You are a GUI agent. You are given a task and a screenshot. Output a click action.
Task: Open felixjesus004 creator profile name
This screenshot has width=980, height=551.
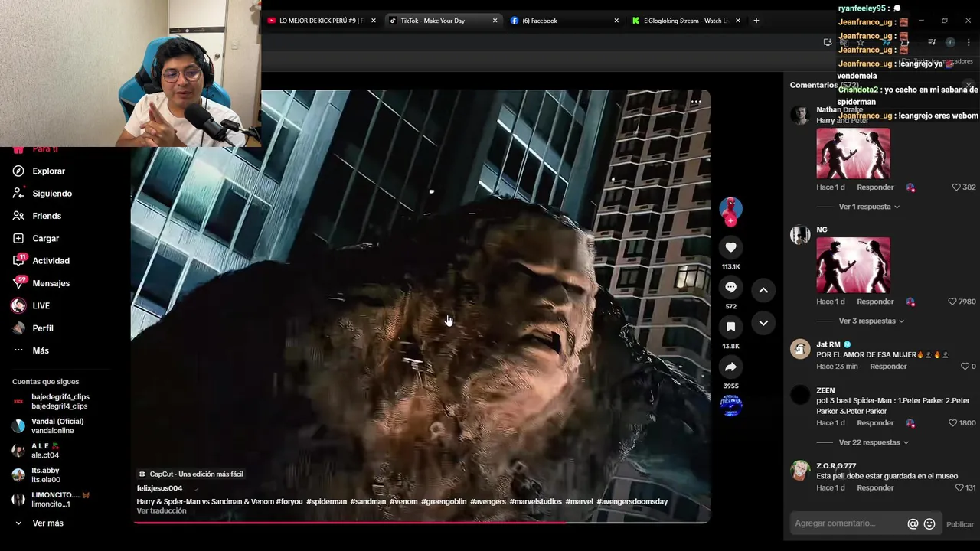click(x=159, y=488)
